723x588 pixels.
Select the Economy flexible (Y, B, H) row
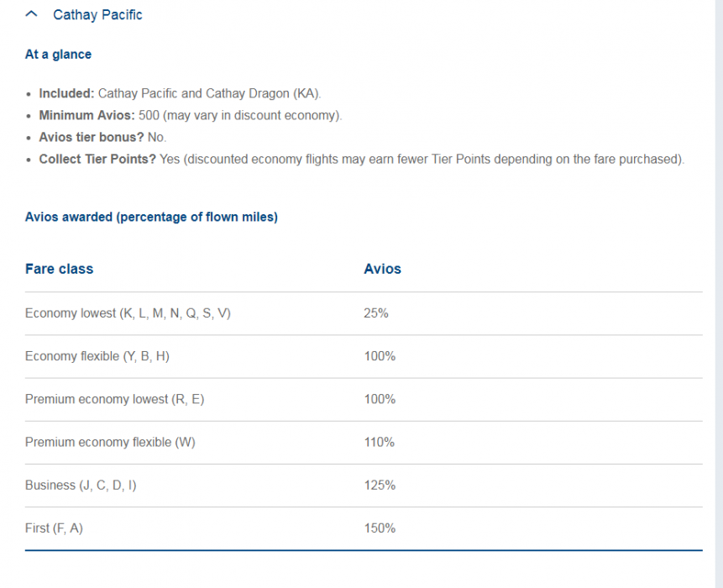(x=97, y=356)
